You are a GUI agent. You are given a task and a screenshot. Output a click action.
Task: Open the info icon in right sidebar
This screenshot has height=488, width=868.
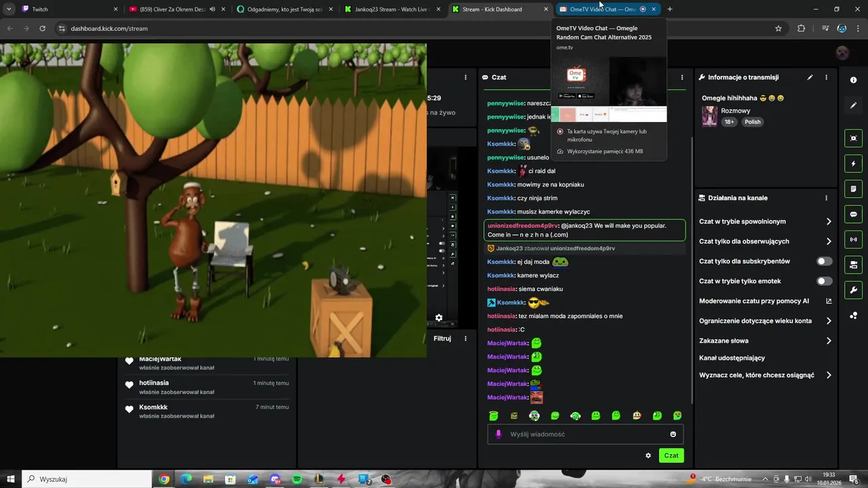point(853,80)
